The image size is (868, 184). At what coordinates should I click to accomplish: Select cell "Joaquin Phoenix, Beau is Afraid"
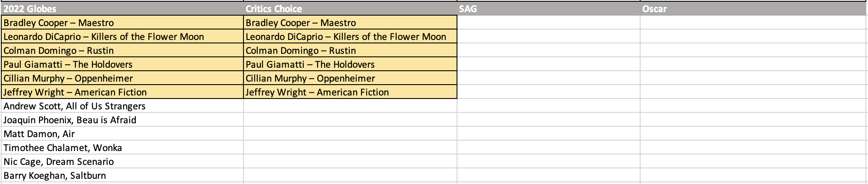[x=122, y=120]
